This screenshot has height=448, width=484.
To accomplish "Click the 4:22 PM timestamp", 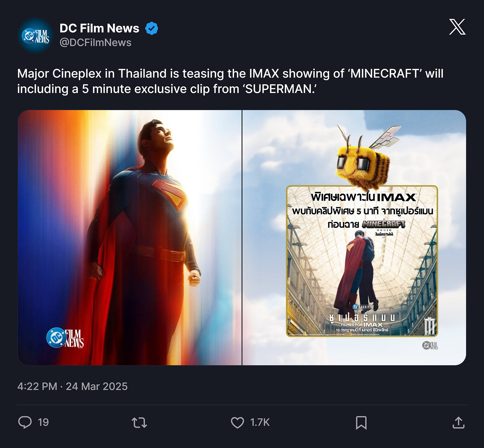I will click(37, 386).
